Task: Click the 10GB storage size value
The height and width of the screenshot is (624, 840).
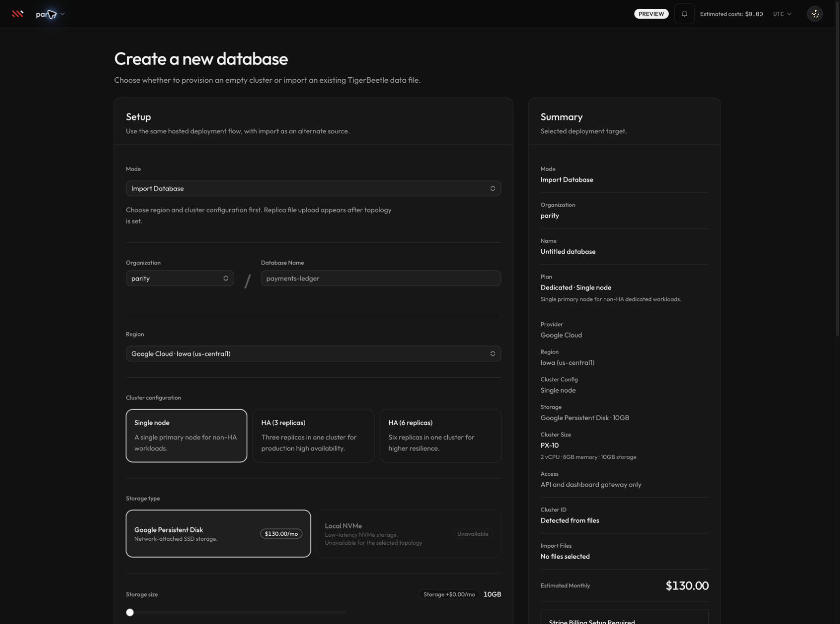Action: (x=492, y=594)
